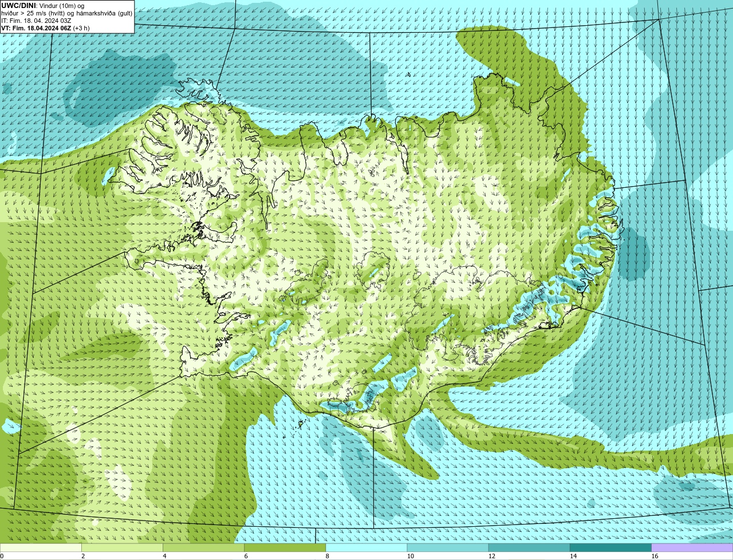Click the 'VT: Fim. 18.04.2024 06Z (+3 h)' line

(x=45, y=28)
